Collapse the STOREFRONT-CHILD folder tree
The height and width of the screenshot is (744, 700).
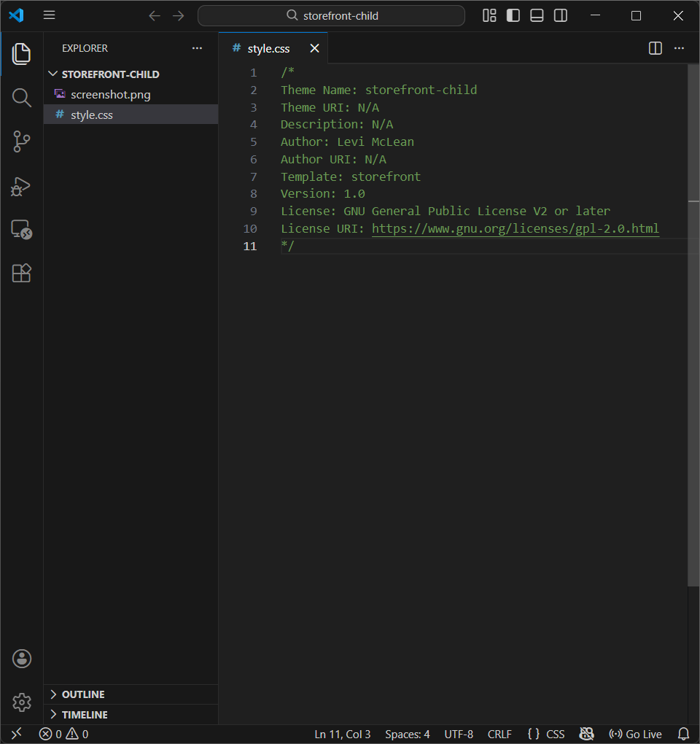coord(109,74)
